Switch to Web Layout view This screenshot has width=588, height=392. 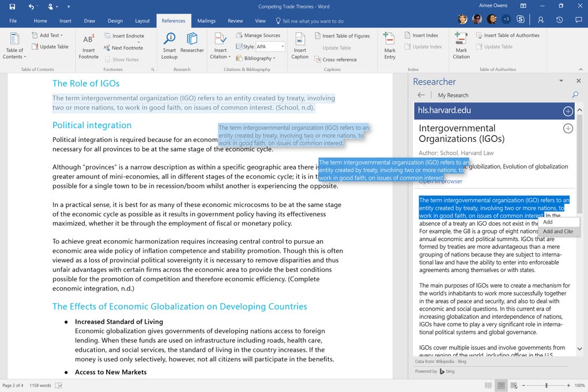click(x=514, y=385)
